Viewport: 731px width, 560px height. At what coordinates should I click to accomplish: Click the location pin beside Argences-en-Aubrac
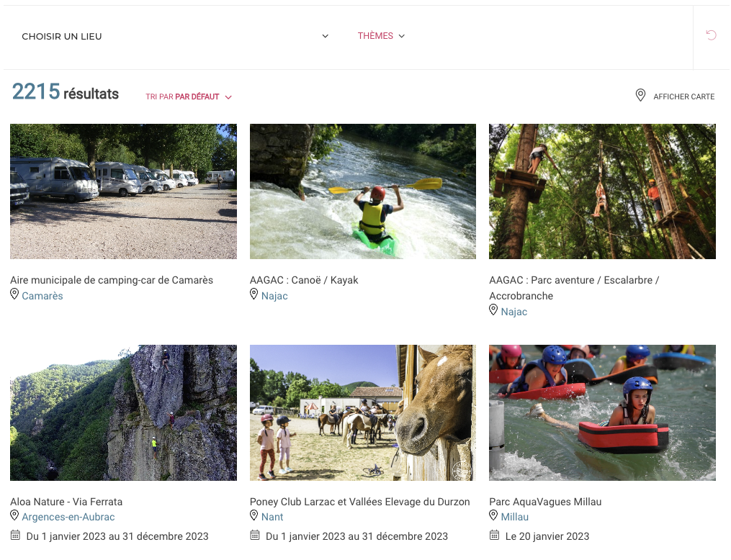[x=14, y=515]
